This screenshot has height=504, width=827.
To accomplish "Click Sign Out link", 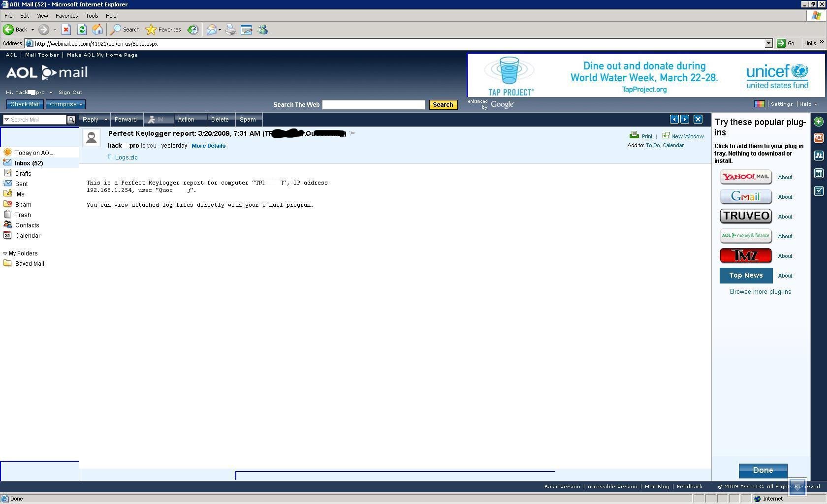I will pyautogui.click(x=70, y=93).
